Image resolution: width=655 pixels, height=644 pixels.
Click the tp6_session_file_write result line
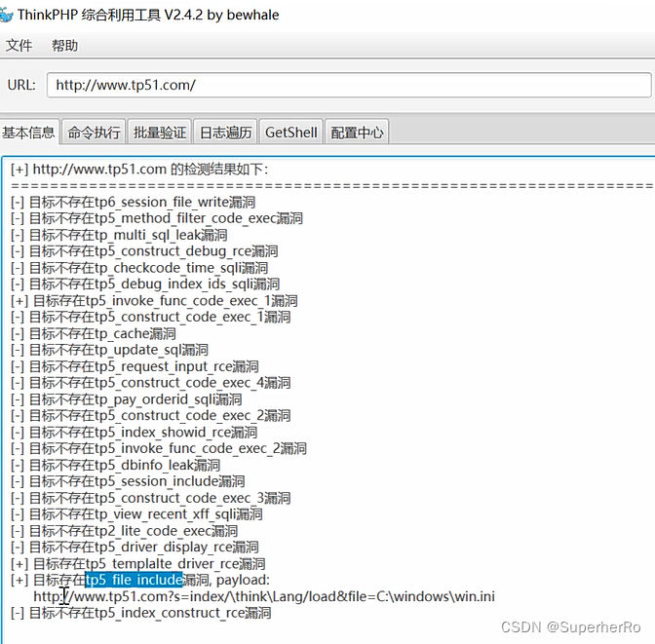tap(133, 202)
